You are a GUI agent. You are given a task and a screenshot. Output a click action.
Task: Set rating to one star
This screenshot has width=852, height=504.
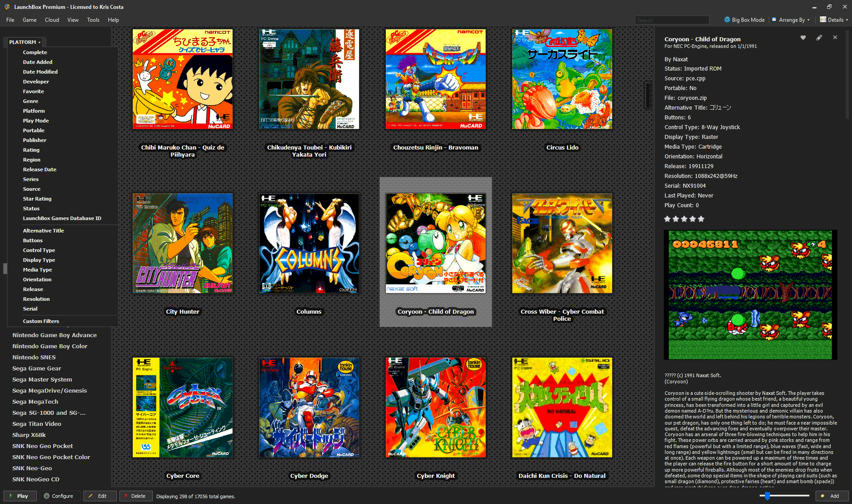(667, 219)
